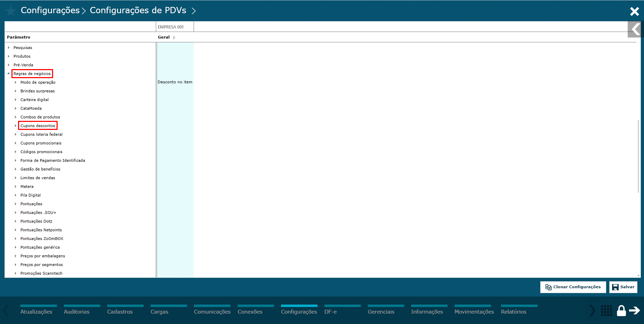Click Clonar Configurações button
The image size is (644, 324).
[573, 287]
